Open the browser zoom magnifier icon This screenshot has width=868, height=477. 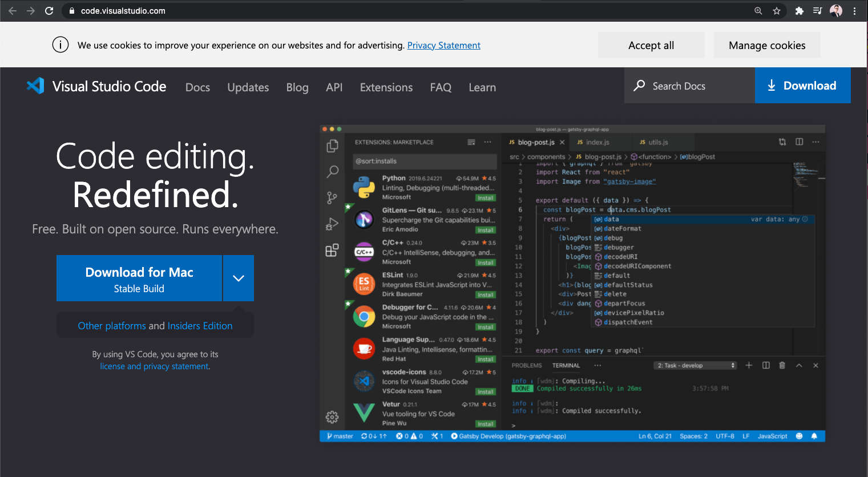758,11
